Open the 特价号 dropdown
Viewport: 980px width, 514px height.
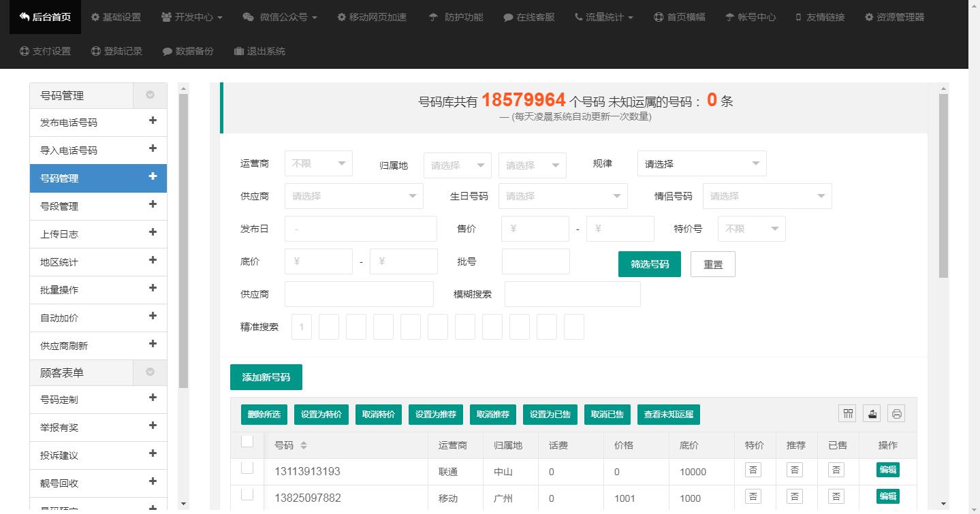pos(752,229)
